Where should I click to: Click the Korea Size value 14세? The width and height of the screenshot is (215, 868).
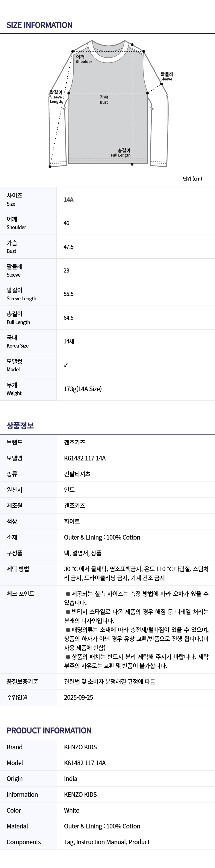pyautogui.click(x=69, y=341)
